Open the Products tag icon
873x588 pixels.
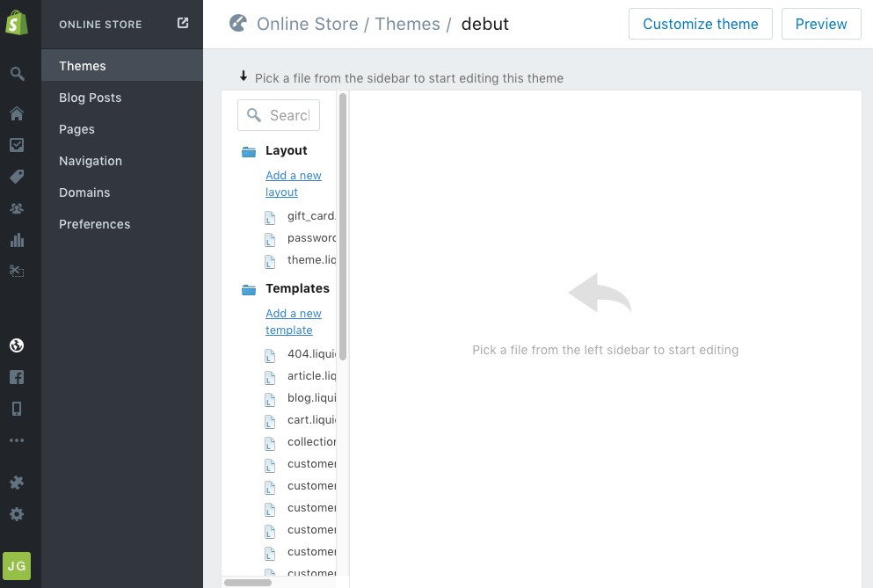click(17, 177)
